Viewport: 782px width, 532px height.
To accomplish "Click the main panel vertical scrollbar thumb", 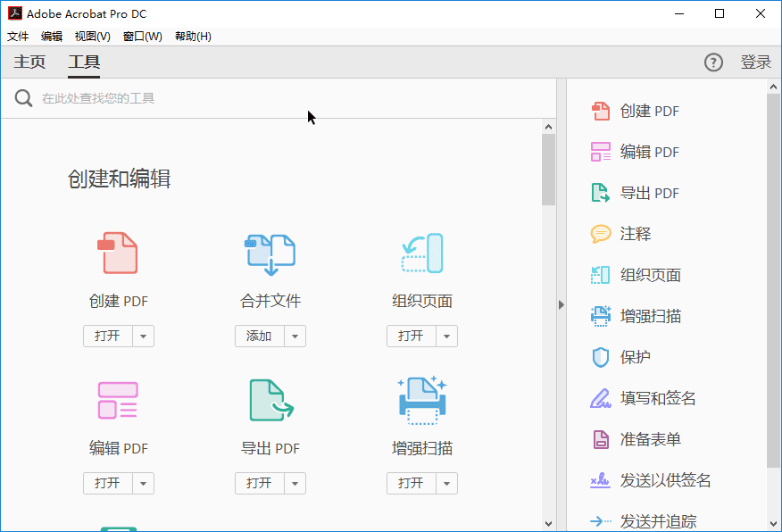I will tap(548, 170).
